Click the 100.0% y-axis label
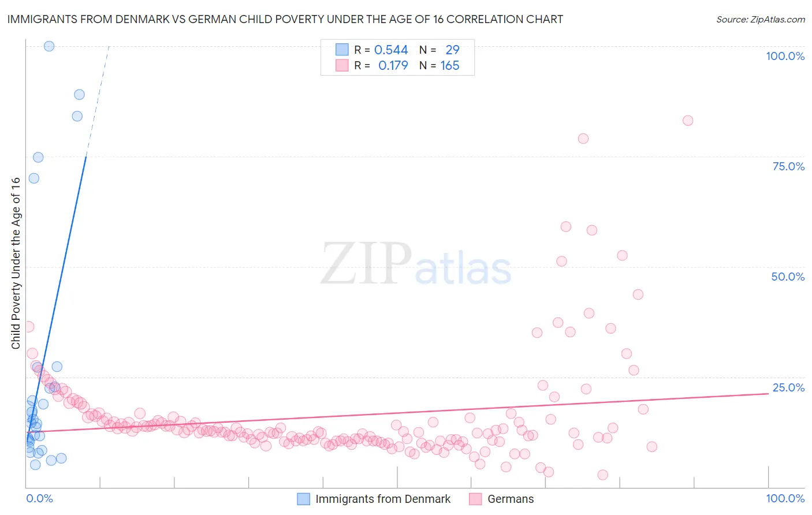812x515 pixels. click(x=785, y=56)
